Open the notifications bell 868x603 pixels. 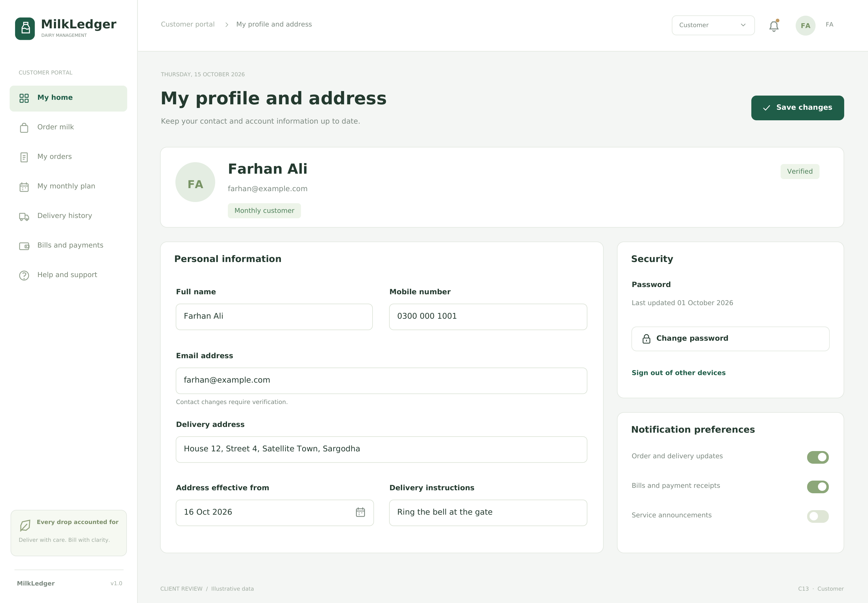[x=774, y=26]
